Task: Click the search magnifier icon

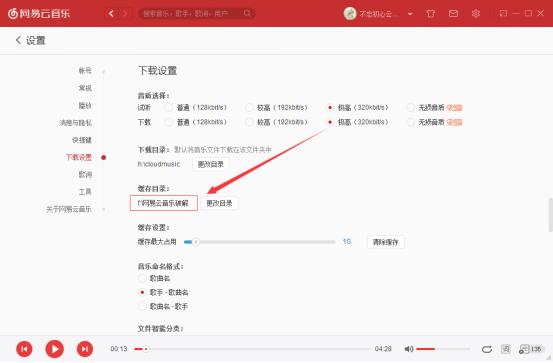Action: [x=247, y=13]
